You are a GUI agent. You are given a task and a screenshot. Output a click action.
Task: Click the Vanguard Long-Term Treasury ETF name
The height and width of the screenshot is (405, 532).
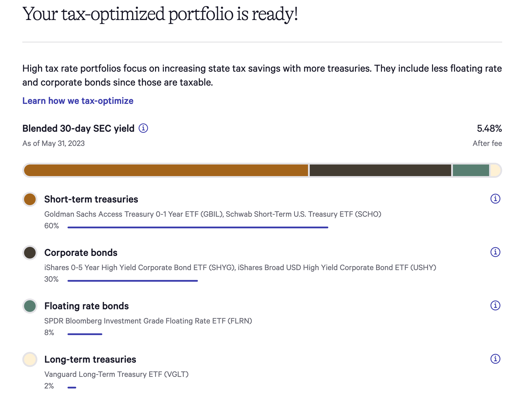116,375
